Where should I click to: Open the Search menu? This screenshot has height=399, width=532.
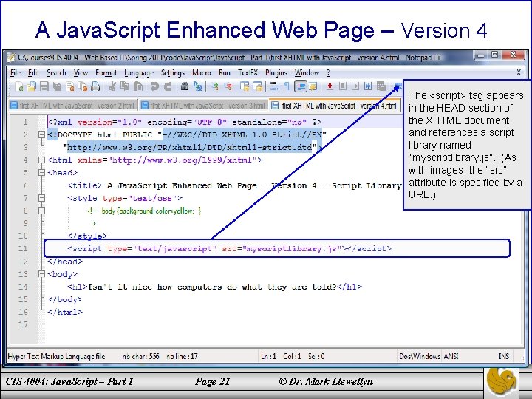coord(56,73)
